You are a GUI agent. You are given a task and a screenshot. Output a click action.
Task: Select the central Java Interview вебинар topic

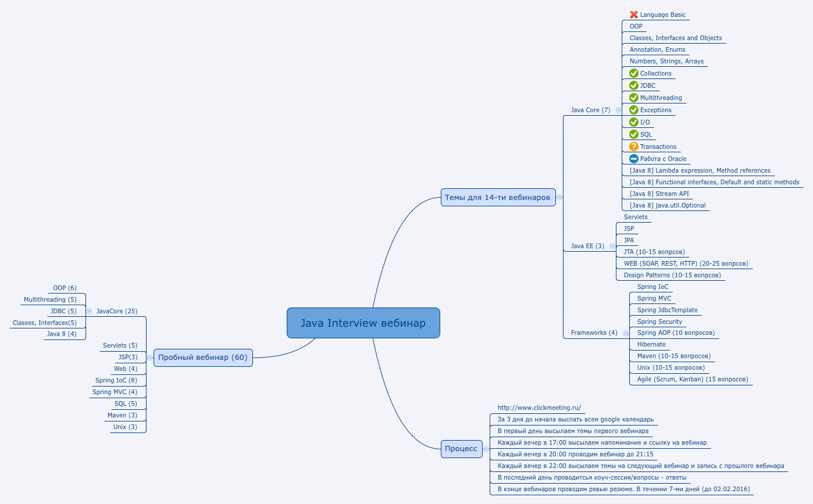tap(363, 323)
